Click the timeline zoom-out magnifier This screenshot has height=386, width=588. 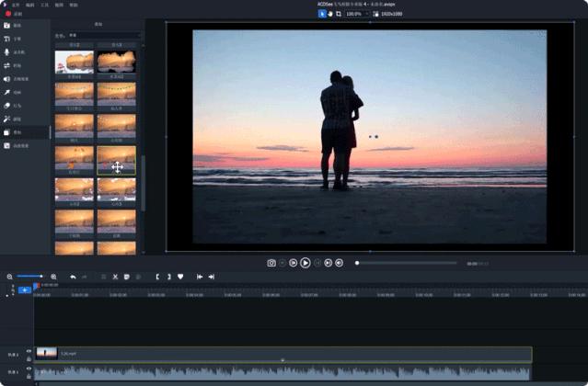point(10,276)
